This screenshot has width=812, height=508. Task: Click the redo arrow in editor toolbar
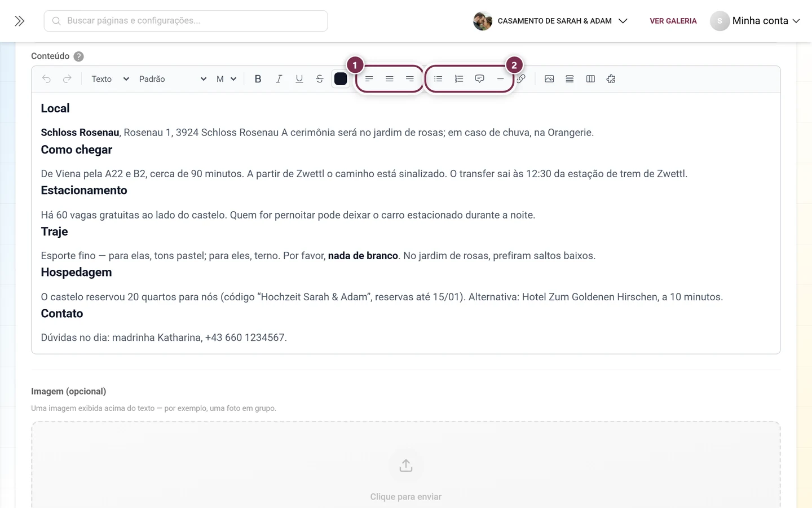tap(67, 79)
